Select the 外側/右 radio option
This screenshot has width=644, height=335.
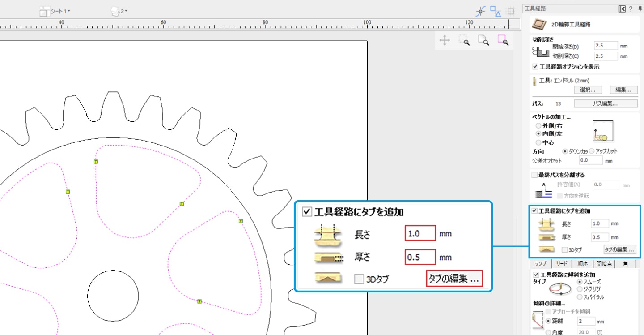(538, 126)
